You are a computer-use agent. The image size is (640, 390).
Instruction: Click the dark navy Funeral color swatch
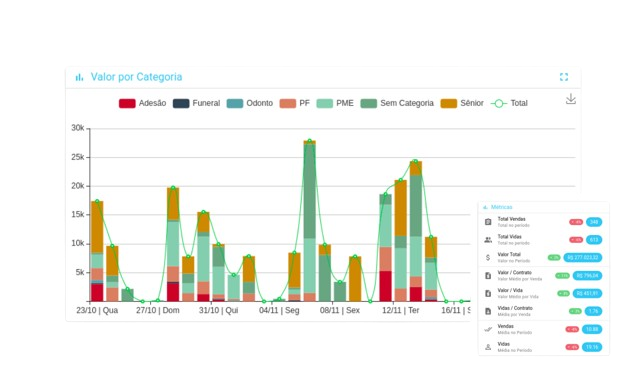(181, 103)
